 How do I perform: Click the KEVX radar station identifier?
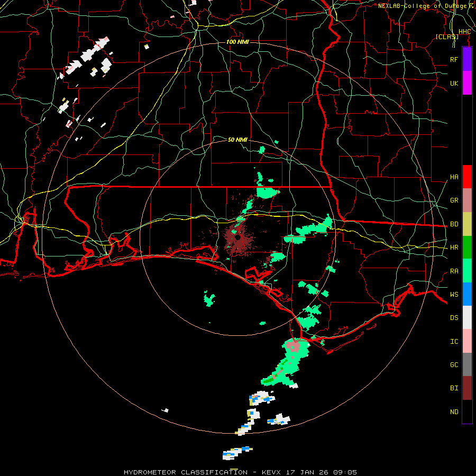271,472
